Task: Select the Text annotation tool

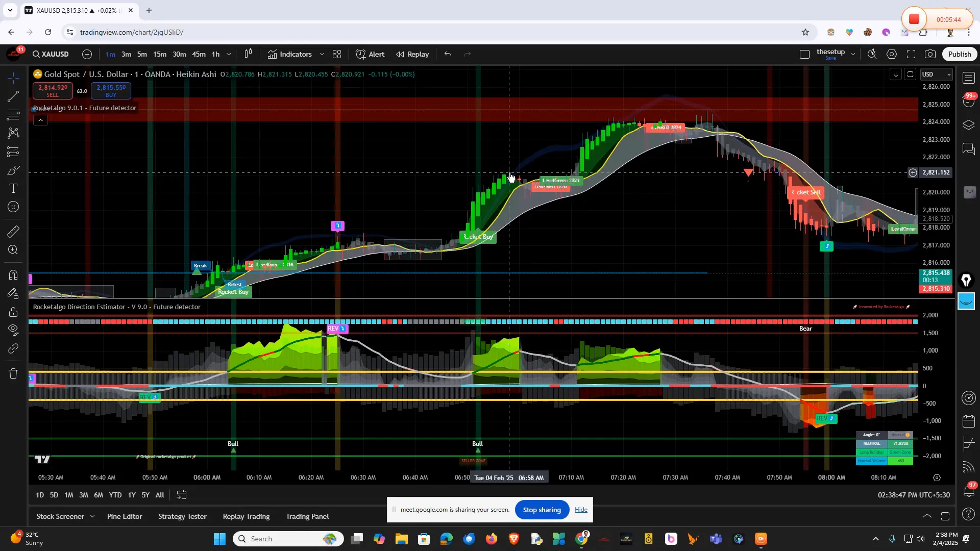Action: click(13, 188)
